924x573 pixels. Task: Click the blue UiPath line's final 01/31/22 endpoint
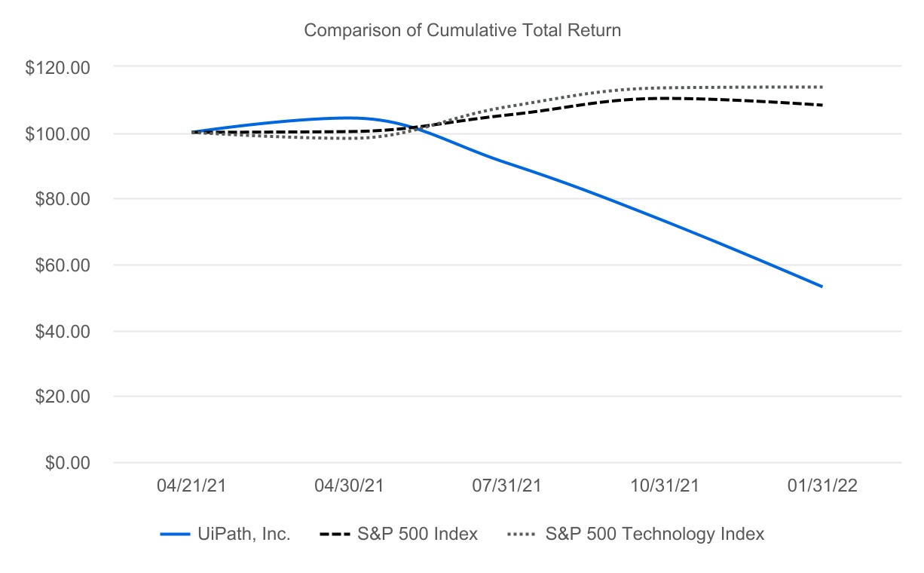tap(822, 286)
